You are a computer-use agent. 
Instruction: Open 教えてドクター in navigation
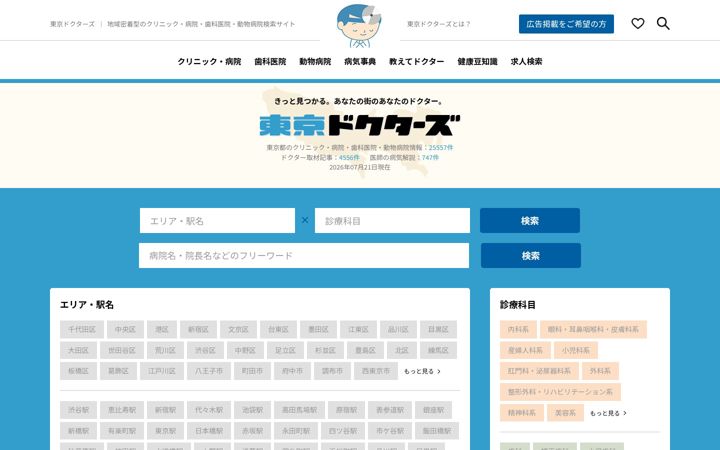(x=416, y=62)
